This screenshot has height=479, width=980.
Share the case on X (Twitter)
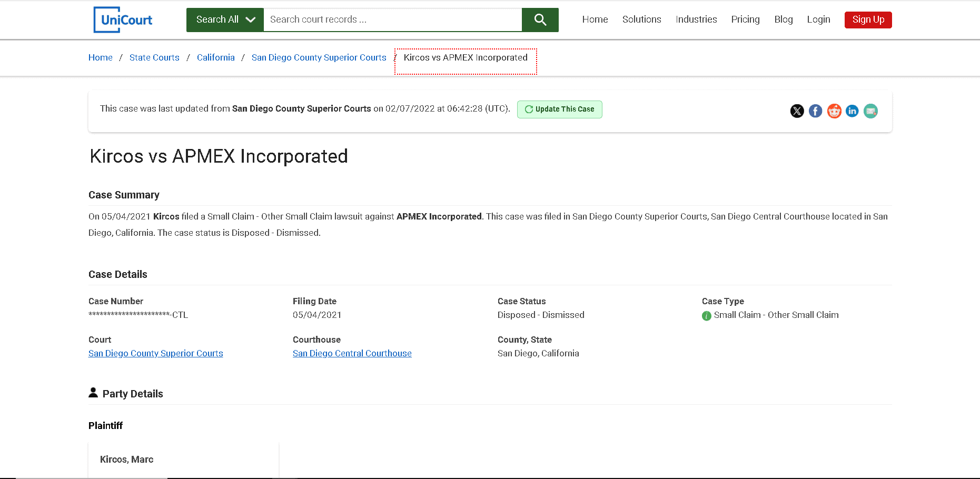[x=797, y=111]
